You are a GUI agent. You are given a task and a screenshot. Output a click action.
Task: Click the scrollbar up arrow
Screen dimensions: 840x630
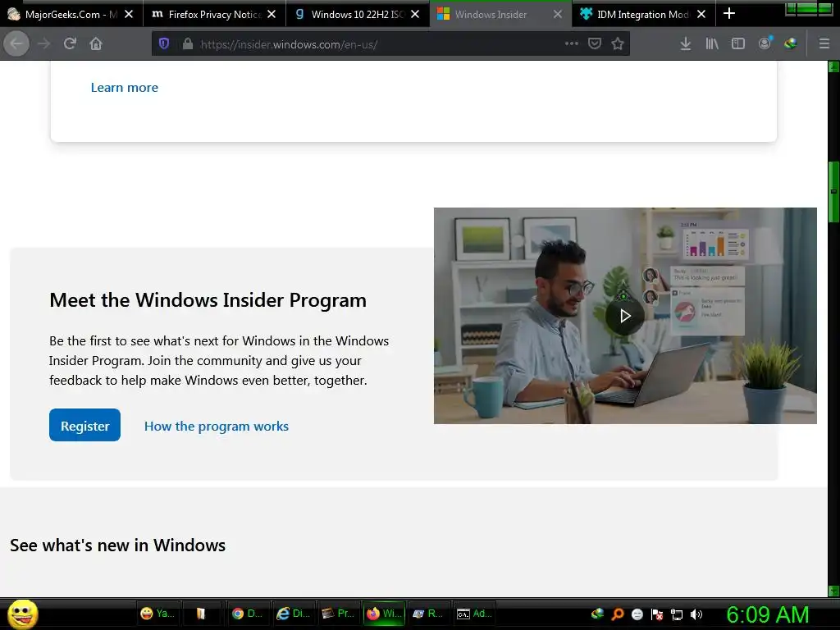tap(833, 66)
